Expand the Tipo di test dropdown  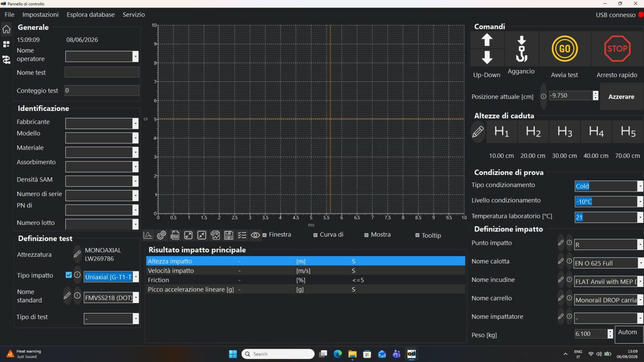tap(135, 318)
